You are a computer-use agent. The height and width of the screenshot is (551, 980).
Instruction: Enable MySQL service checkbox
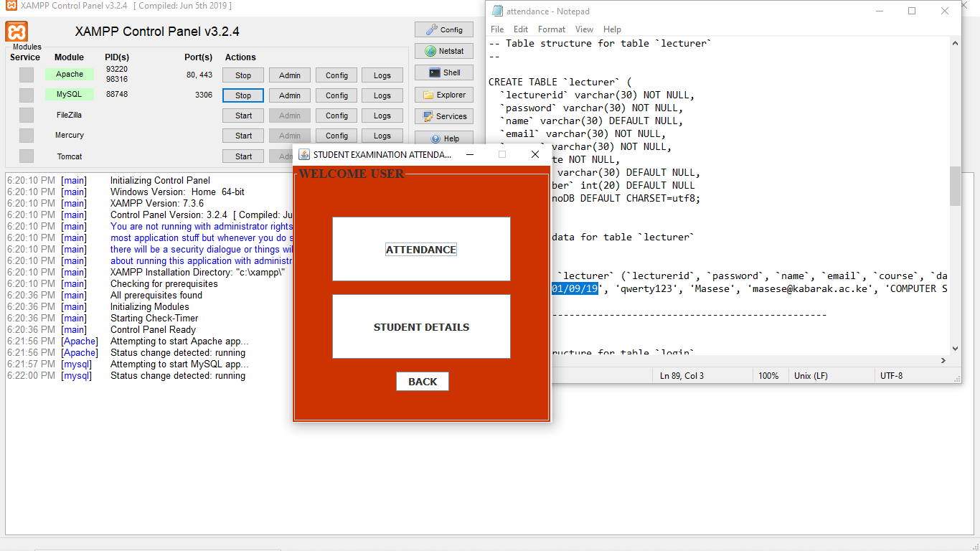[26, 94]
